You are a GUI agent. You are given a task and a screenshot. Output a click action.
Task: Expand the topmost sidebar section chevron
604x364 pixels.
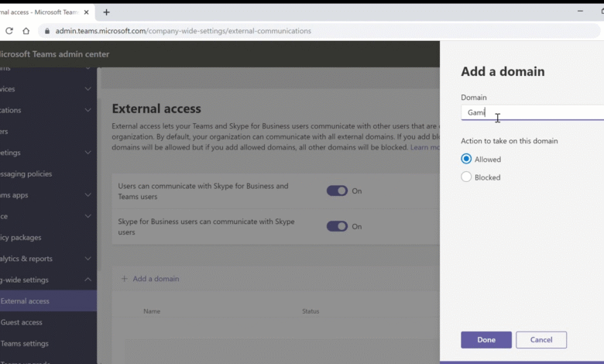88,69
